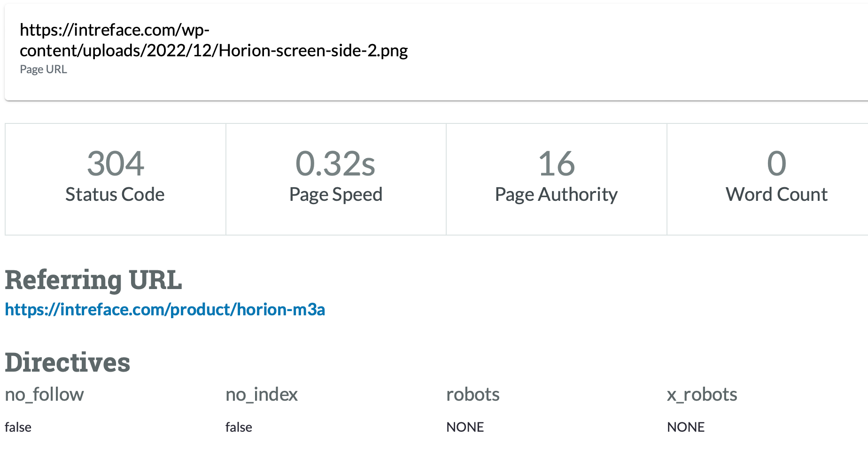Select the x_robots directive label
This screenshot has width=868, height=473.
click(702, 395)
